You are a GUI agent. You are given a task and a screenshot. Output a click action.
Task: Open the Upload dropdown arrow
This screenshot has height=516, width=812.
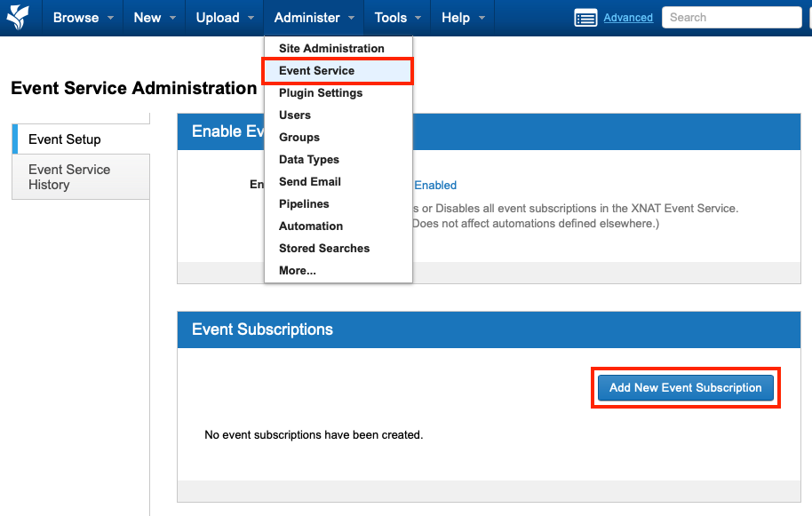point(251,18)
